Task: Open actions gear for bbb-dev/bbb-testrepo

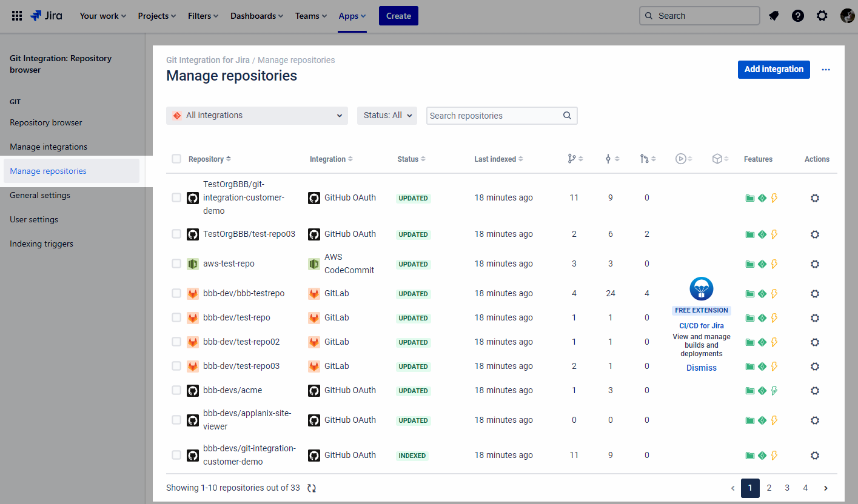Action: coord(815,294)
